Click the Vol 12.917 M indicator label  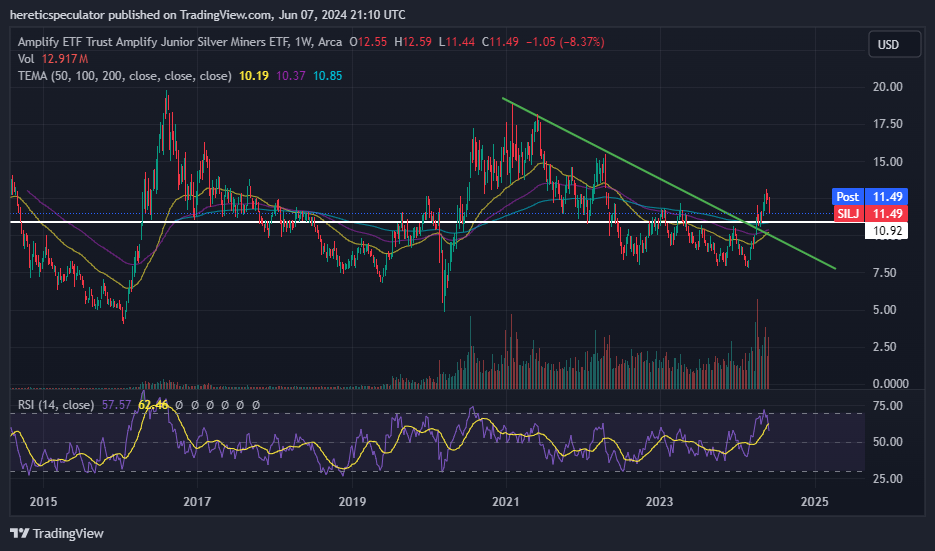click(x=53, y=58)
